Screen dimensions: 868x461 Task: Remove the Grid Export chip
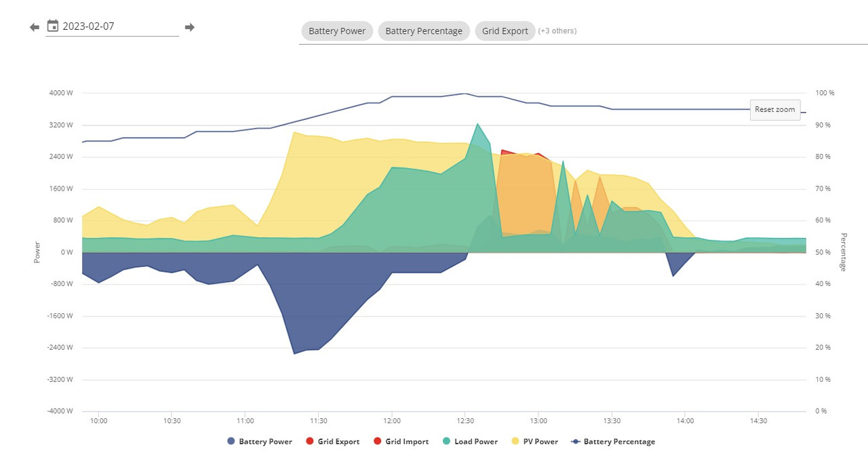pyautogui.click(x=505, y=31)
